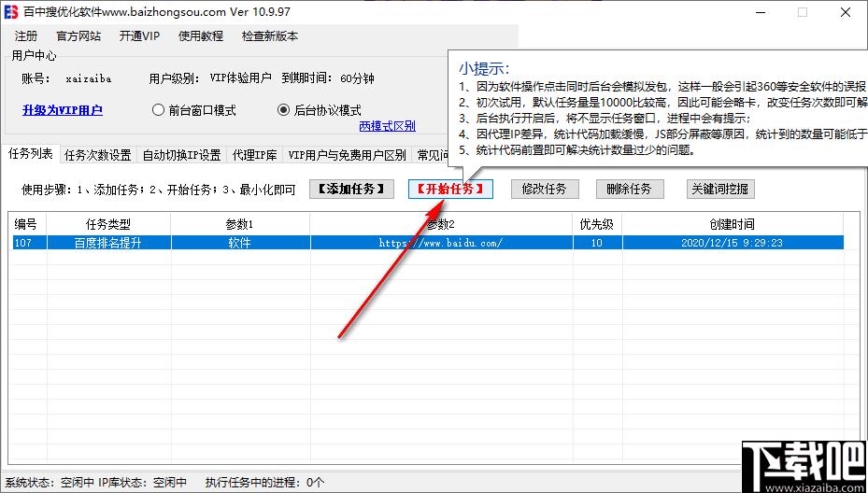Click the 百中搜 app icon in title bar

(x=11, y=12)
